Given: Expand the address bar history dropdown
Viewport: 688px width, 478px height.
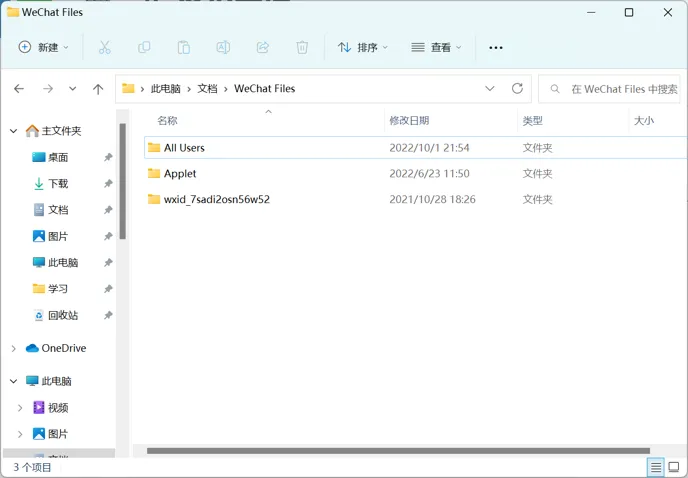Looking at the screenshot, I should [490, 89].
